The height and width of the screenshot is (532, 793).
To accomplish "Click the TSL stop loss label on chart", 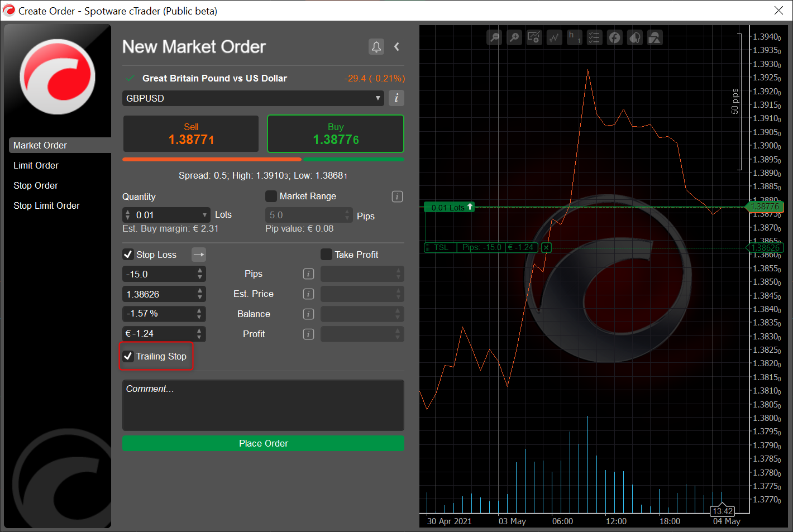I will click(x=441, y=247).
